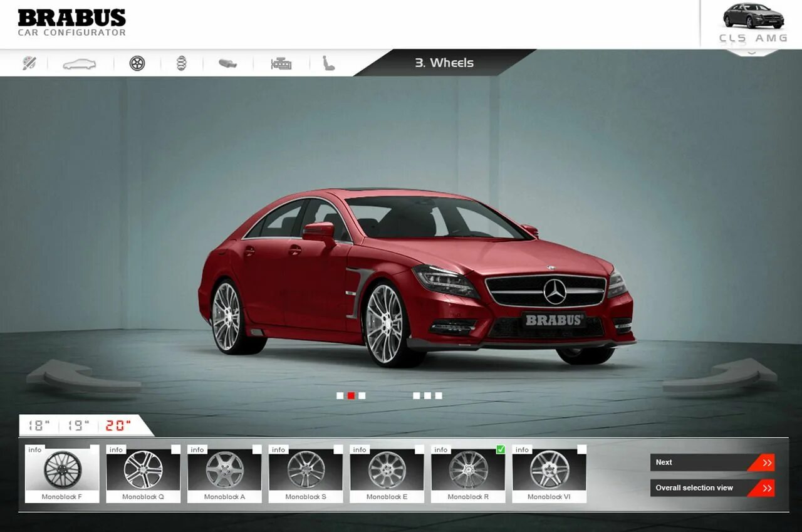Viewport: 802px width, 532px height.
Task: Show info for Monoblock VI wheel
Action: pyautogui.click(x=522, y=450)
